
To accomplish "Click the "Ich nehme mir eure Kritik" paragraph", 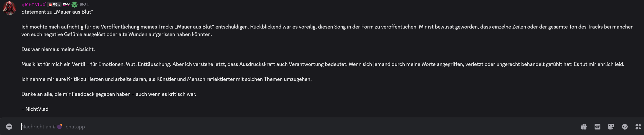I will (166, 79).
